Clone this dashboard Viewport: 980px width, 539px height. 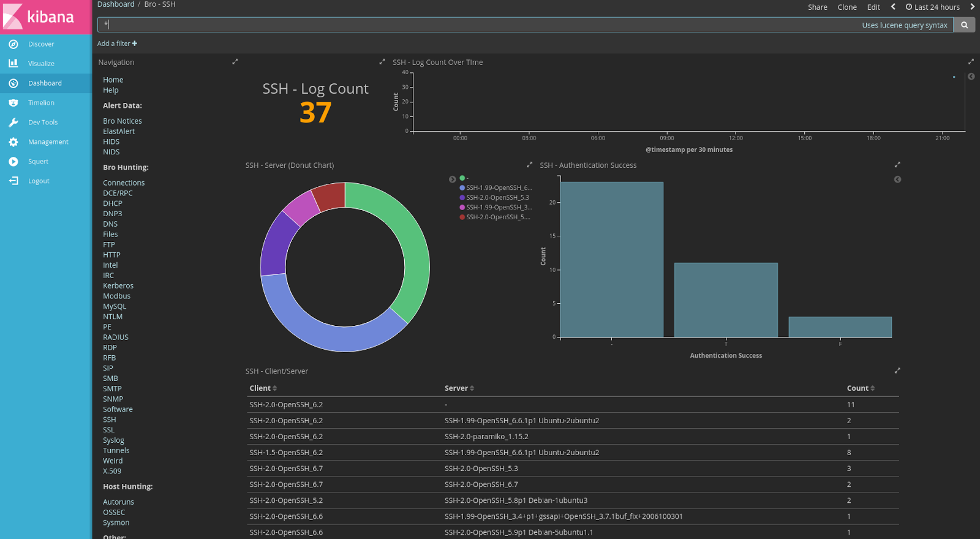pyautogui.click(x=847, y=7)
